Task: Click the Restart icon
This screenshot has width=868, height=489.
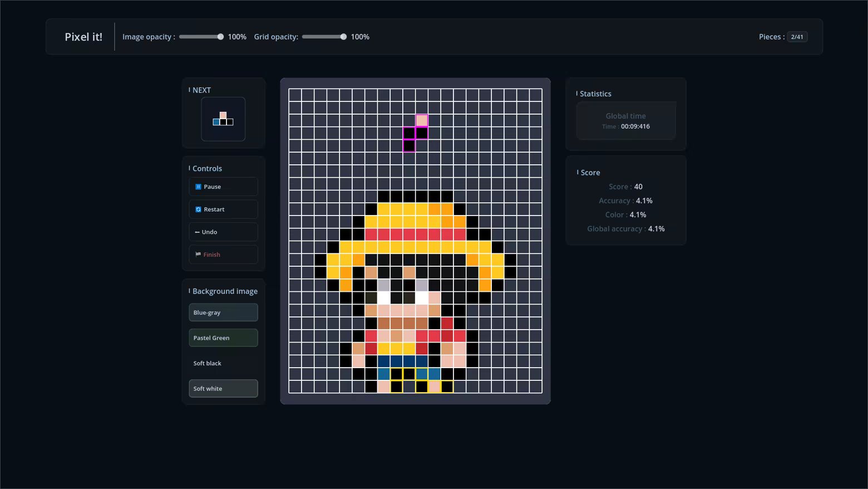Action: coord(198,209)
